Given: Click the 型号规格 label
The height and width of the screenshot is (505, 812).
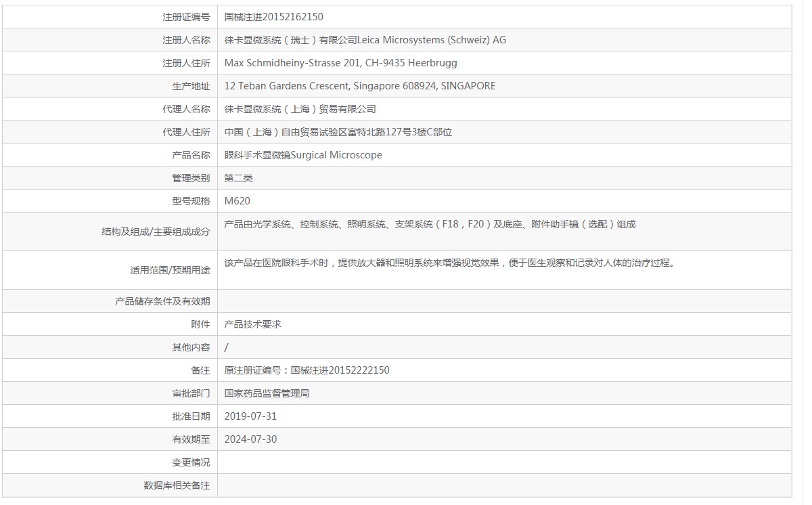Looking at the screenshot, I should point(191,201).
